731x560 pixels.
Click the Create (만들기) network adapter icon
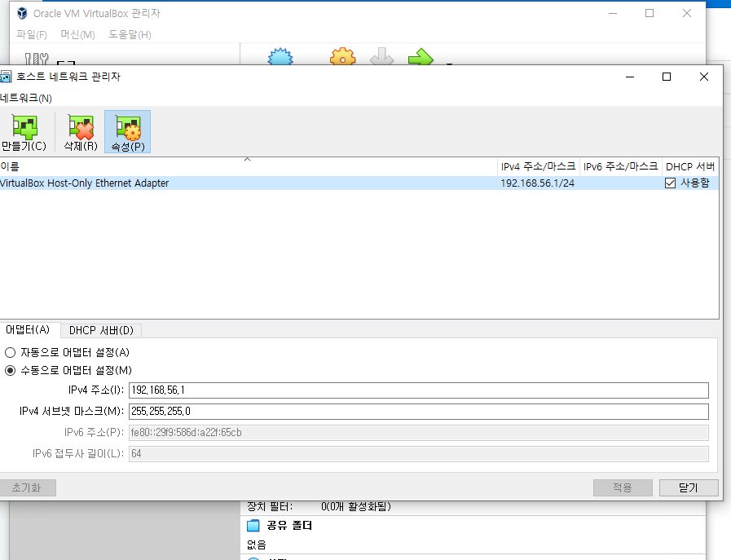click(24, 127)
